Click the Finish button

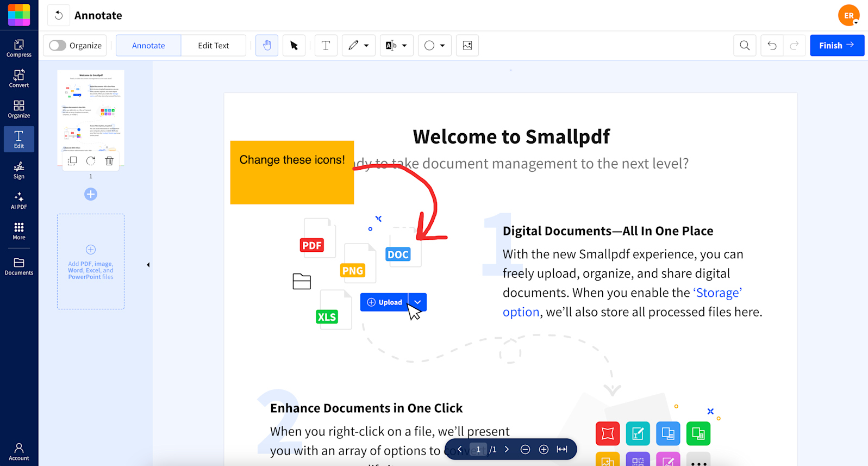(837, 46)
